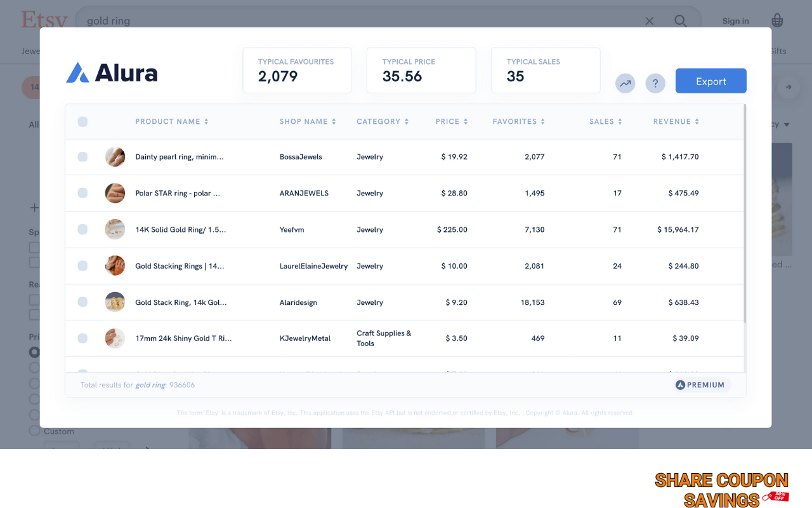Toggle the select-all header checkbox
The height and width of the screenshot is (508, 812).
click(x=82, y=122)
